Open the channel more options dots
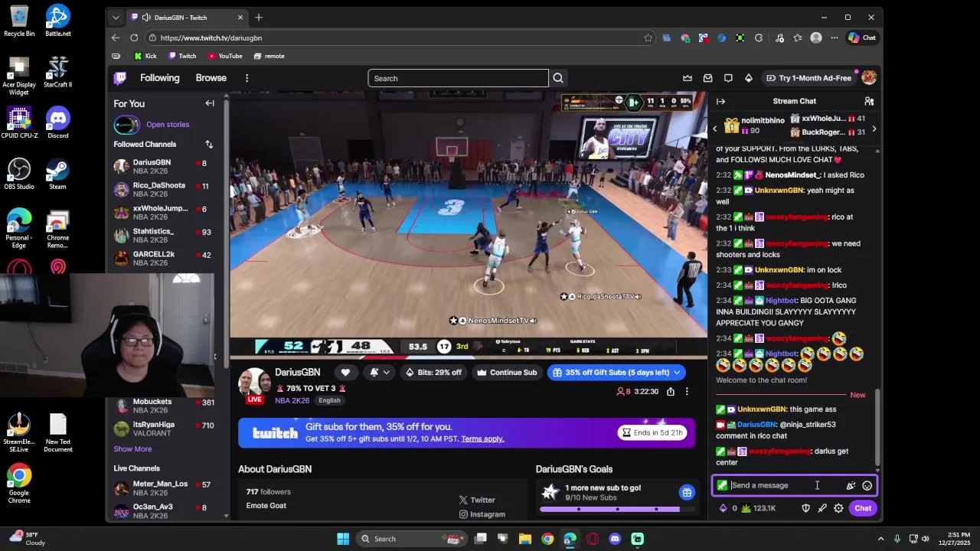 pos(687,391)
